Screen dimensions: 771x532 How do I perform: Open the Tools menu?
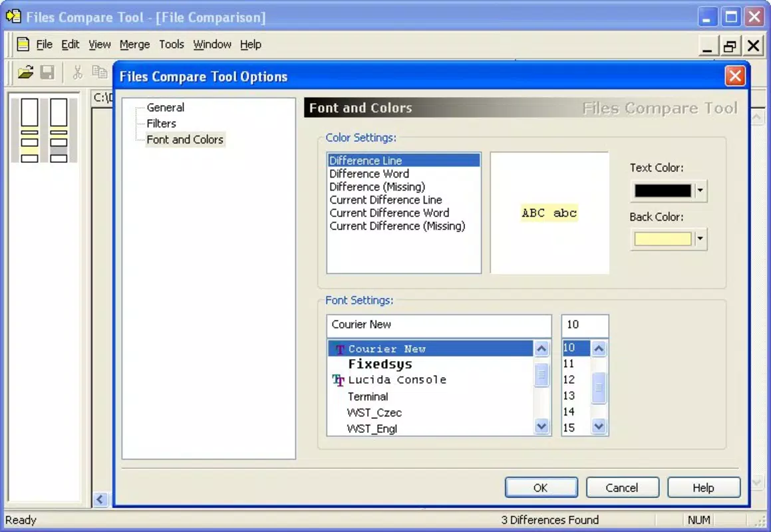(x=171, y=45)
